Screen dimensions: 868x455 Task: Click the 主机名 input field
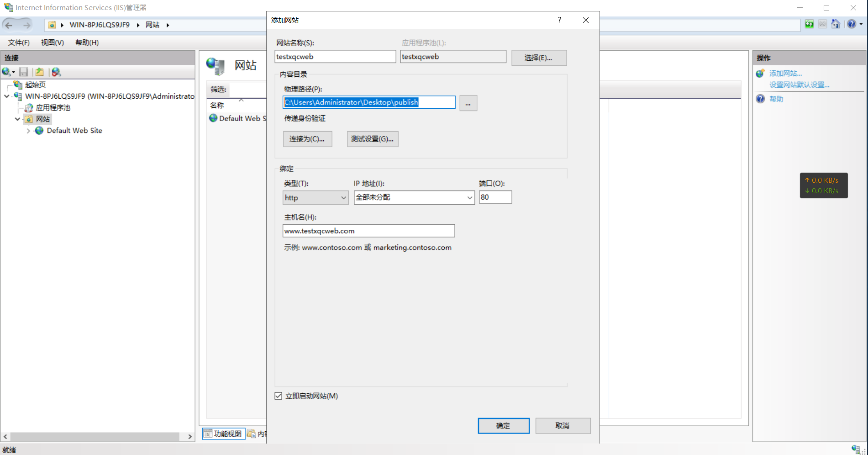tap(368, 231)
